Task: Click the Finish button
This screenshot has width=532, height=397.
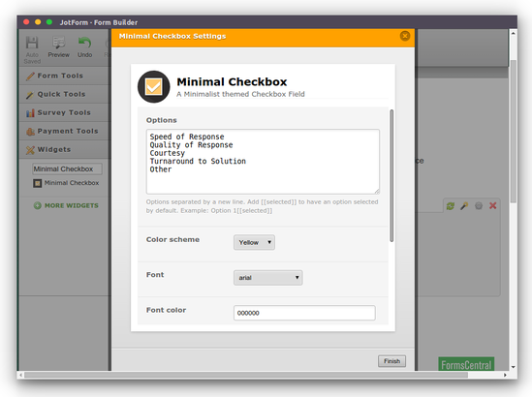Action: 391,361
